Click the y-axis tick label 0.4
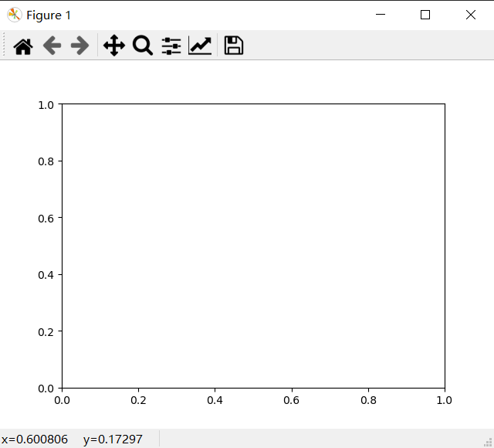This screenshot has width=494, height=448. coord(46,275)
